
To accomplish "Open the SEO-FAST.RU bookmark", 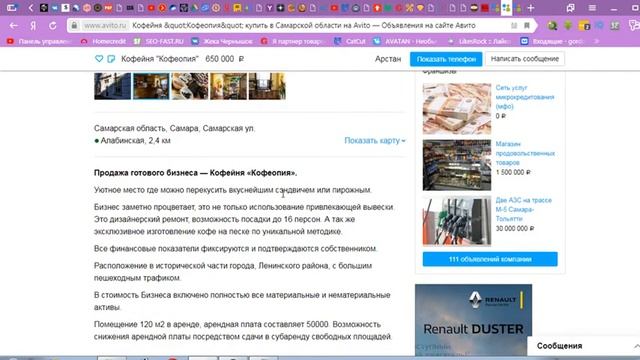I will 160,41.
